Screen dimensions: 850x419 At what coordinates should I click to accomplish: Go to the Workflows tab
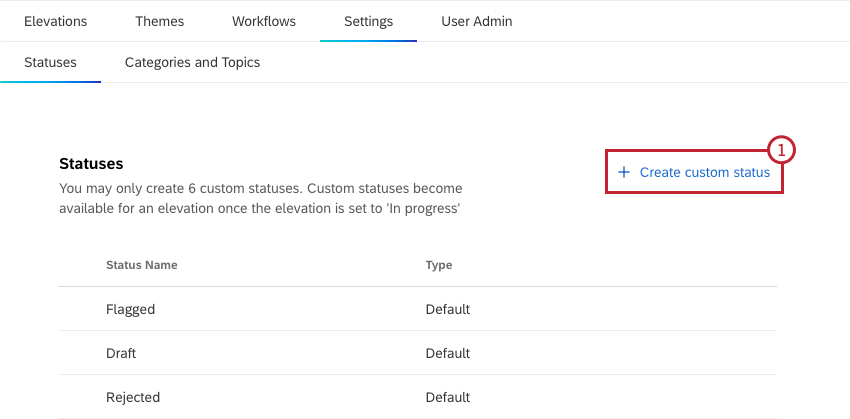(263, 21)
